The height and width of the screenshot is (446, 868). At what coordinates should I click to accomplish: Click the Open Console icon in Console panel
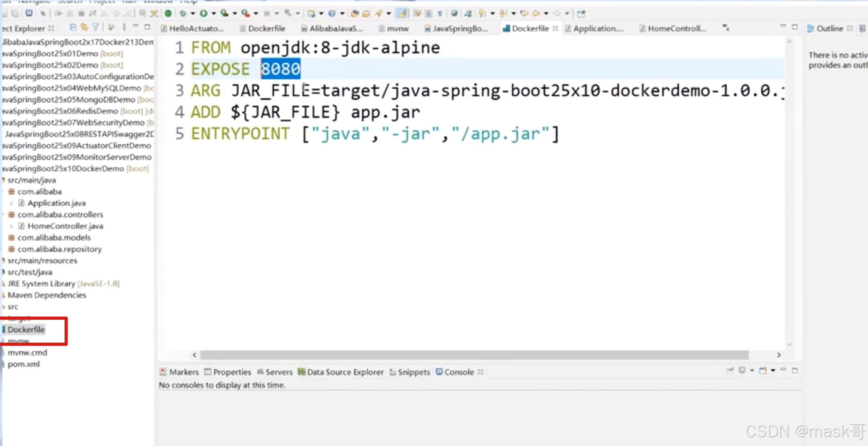click(763, 370)
